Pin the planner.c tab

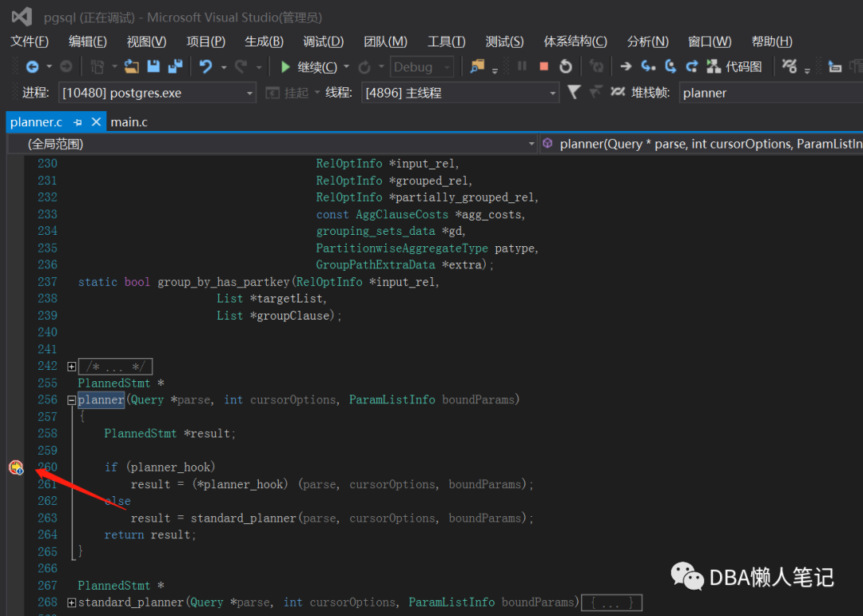coord(78,122)
